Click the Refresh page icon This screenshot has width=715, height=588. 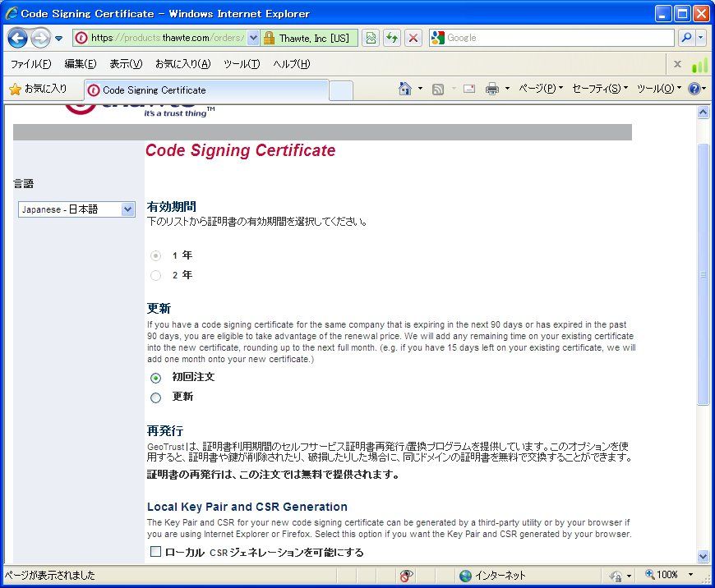pos(392,38)
